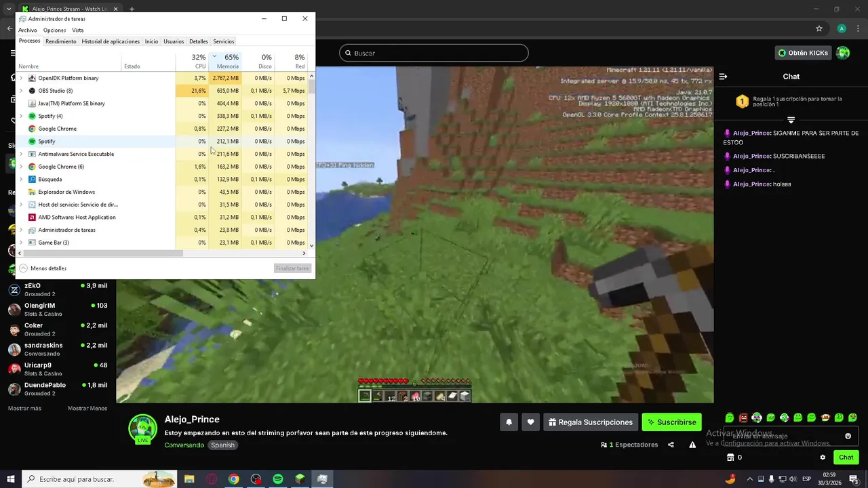
Task: Open Alejo_Prince channel name link
Action: (192, 420)
